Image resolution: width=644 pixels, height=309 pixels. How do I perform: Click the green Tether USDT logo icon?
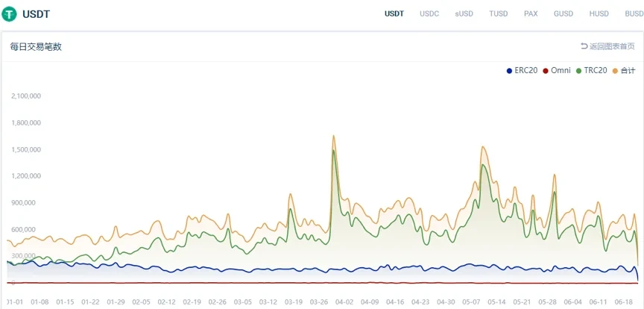click(10, 14)
